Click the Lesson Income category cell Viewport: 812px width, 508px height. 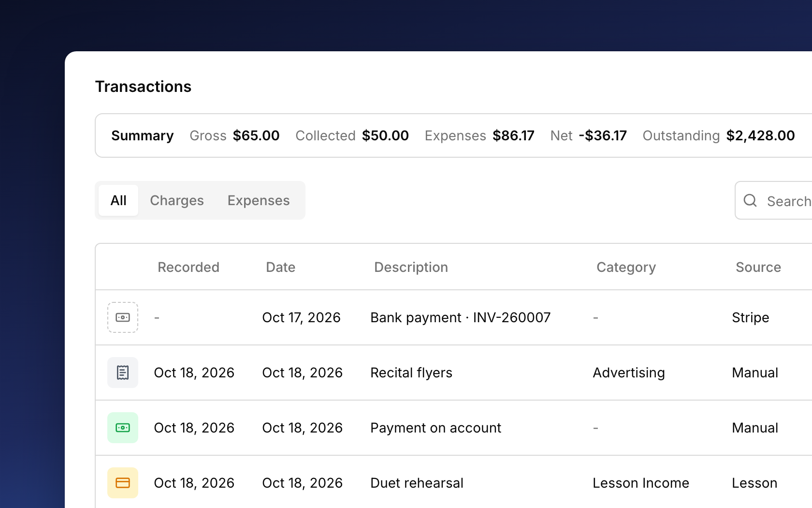[x=641, y=483]
